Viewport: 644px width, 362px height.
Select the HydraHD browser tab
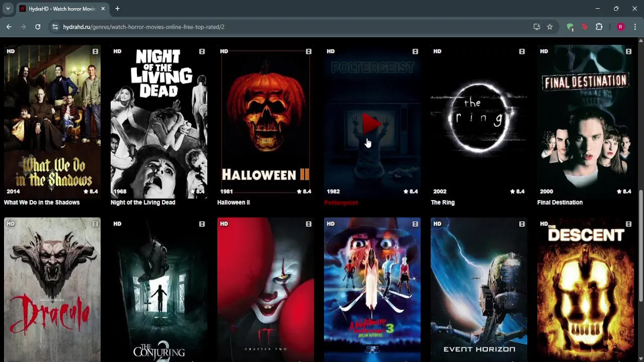pos(63,9)
